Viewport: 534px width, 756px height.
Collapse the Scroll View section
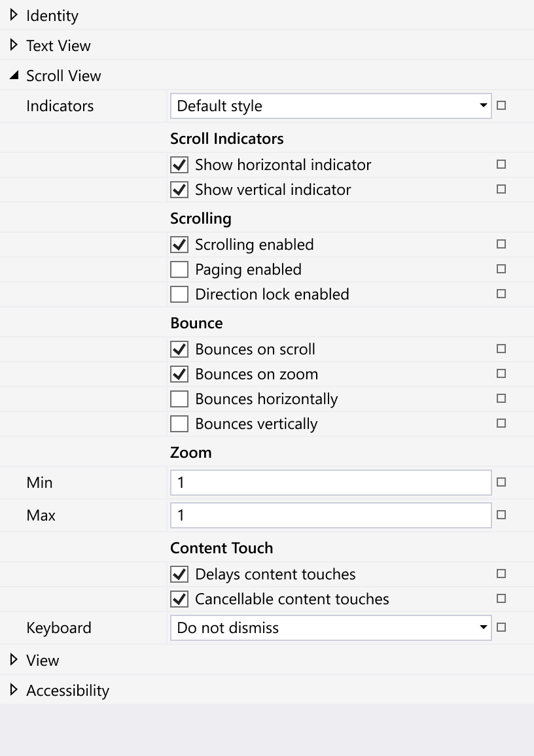pyautogui.click(x=13, y=75)
